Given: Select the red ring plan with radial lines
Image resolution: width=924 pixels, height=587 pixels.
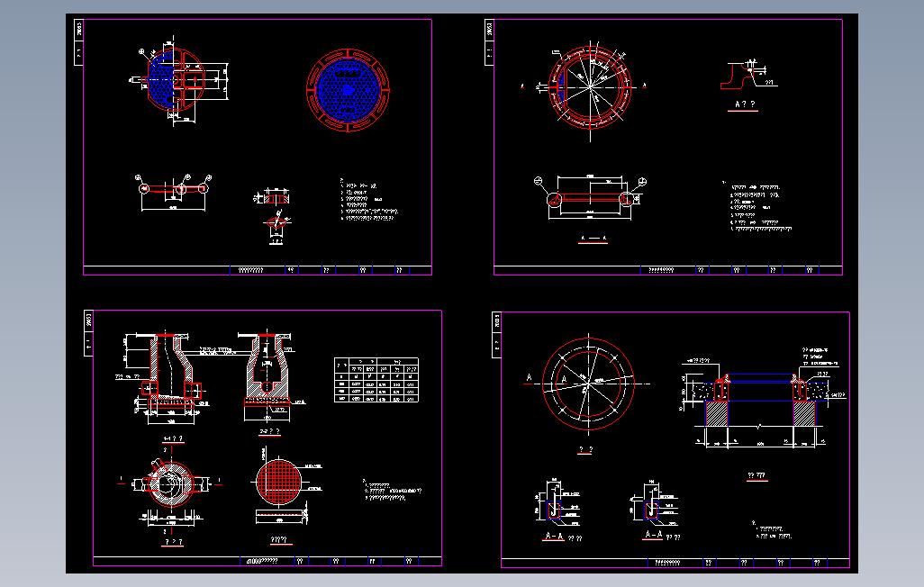Looking at the screenshot, I should pos(589,88).
